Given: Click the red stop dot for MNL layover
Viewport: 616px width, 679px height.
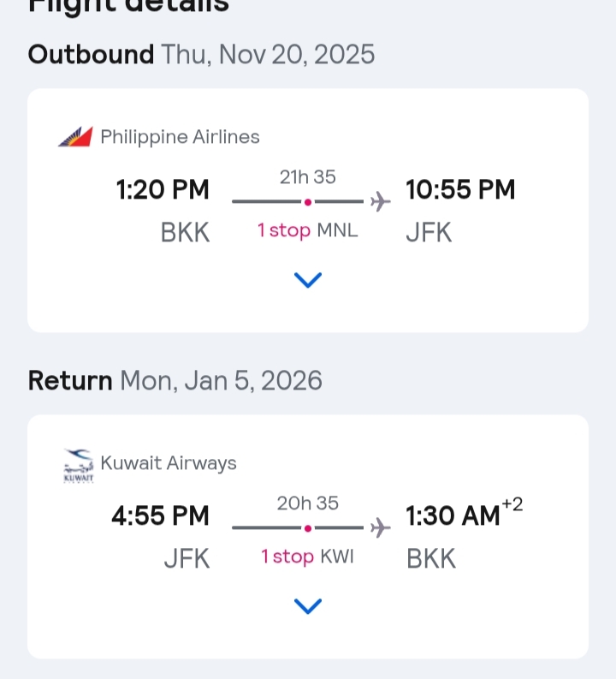Looking at the screenshot, I should click(308, 202).
